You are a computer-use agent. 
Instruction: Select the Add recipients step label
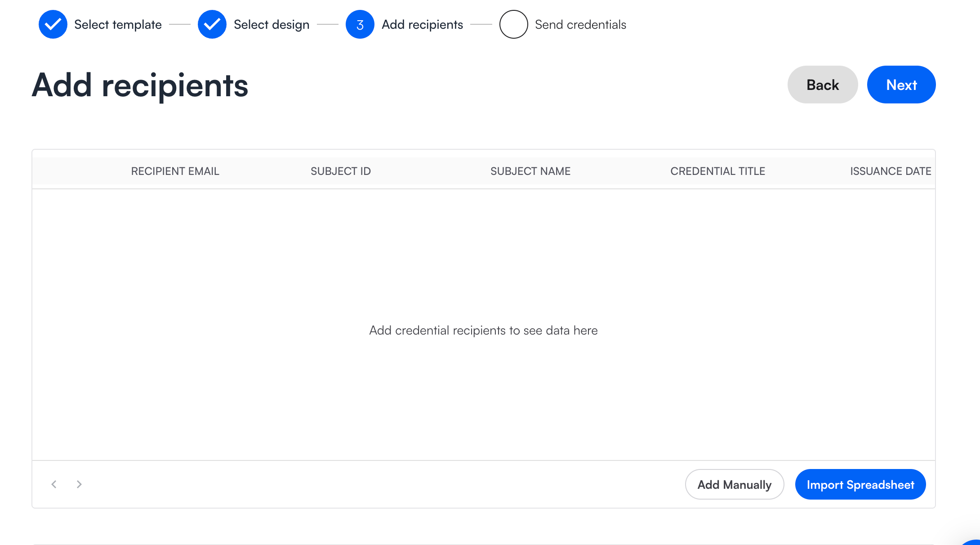pos(422,24)
